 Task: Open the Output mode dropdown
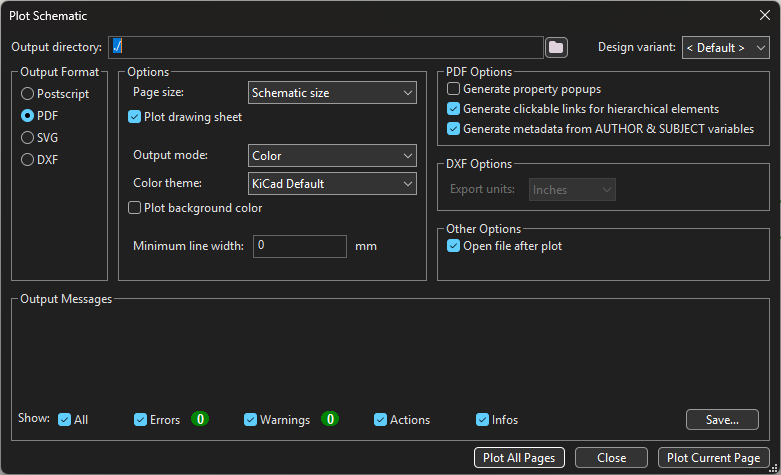tap(332, 155)
